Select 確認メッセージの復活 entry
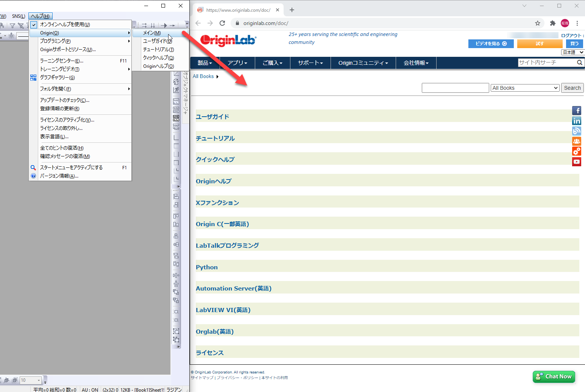The width and height of the screenshot is (585, 392). (80, 156)
